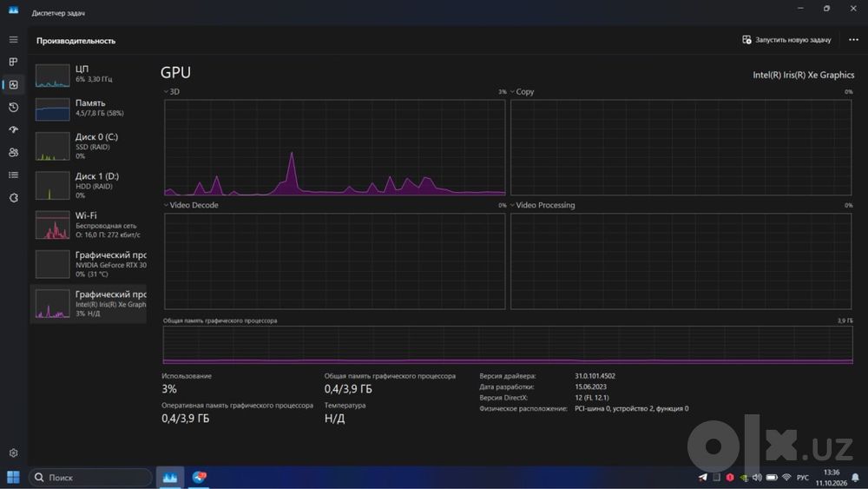
Task: Open the Details page list icon
Action: 13,175
